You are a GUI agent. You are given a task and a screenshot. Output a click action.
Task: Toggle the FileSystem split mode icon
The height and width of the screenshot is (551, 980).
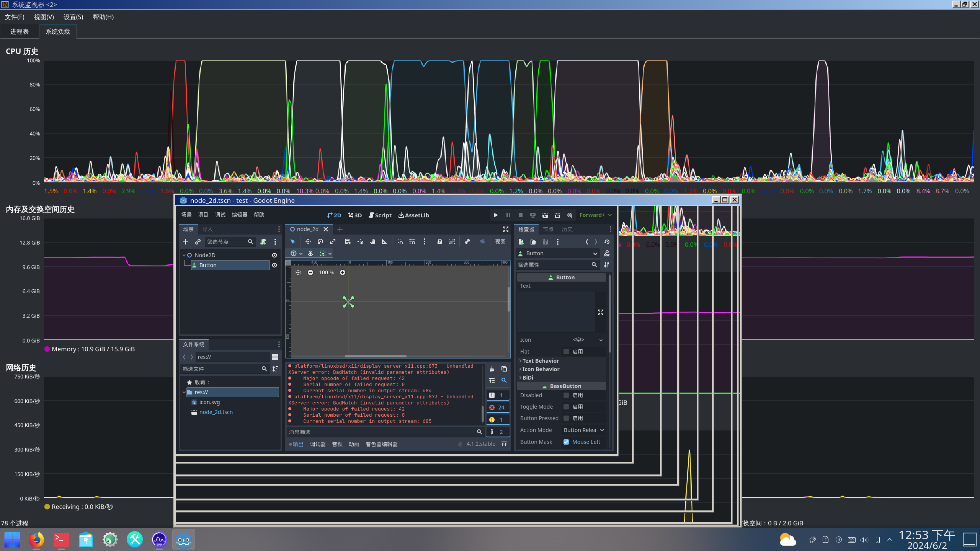pyautogui.click(x=275, y=357)
